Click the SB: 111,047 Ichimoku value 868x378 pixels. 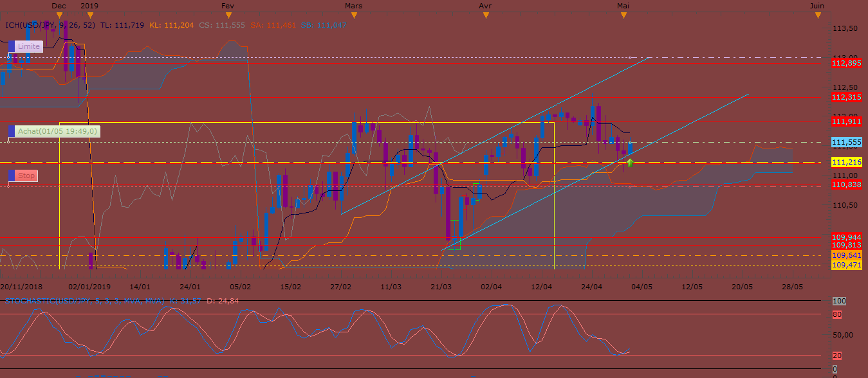click(324, 24)
